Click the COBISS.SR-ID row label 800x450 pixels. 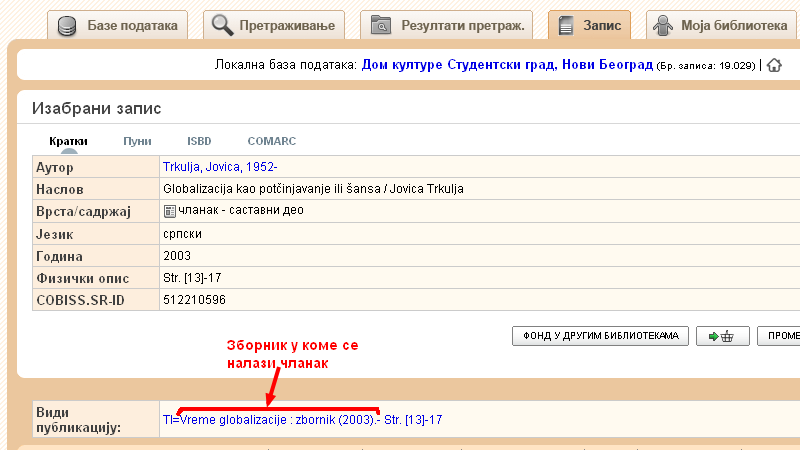click(x=80, y=300)
